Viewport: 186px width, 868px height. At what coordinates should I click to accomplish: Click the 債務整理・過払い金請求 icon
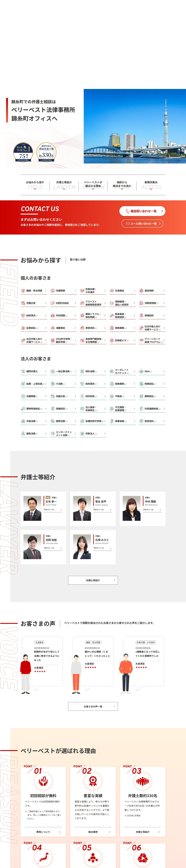pyautogui.click(x=112, y=303)
